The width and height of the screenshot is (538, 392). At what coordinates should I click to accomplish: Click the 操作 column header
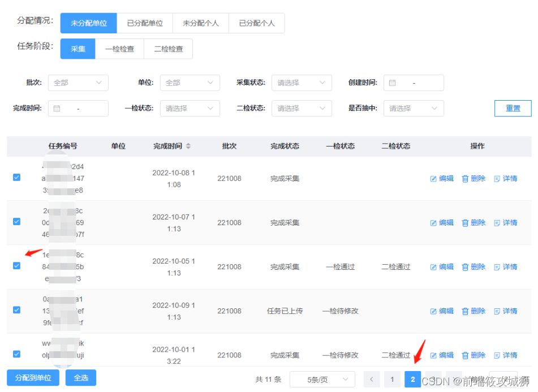(x=477, y=146)
